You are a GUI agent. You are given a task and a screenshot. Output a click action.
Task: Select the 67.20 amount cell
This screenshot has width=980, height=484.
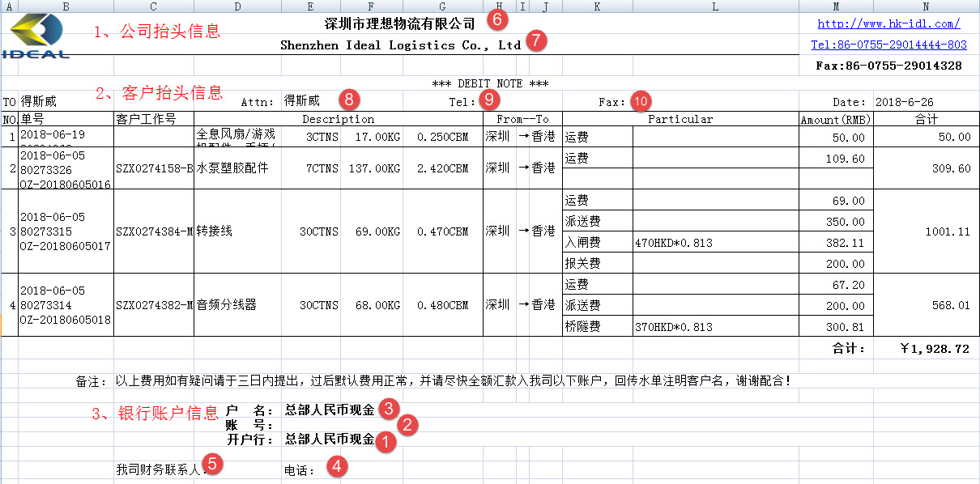click(x=836, y=285)
